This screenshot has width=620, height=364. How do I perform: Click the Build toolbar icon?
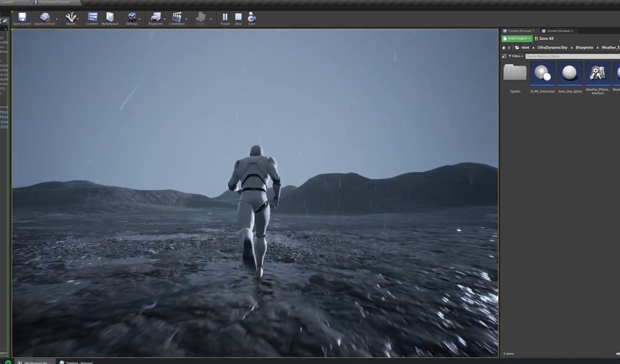coord(201,18)
